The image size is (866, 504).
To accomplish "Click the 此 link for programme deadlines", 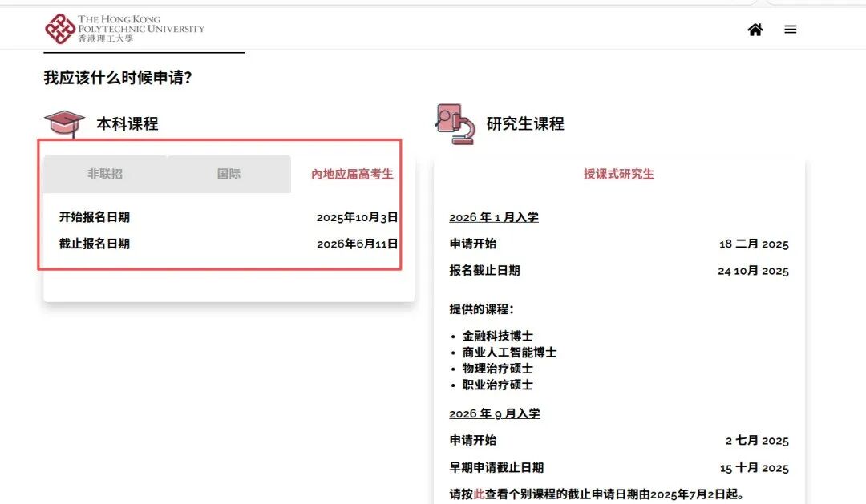I will click(479, 494).
